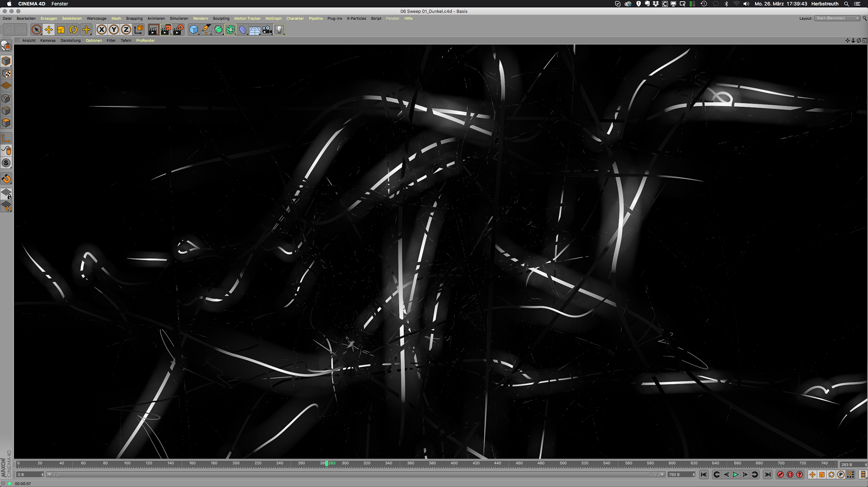Step to previous frame
868x487 pixels.
[726, 474]
